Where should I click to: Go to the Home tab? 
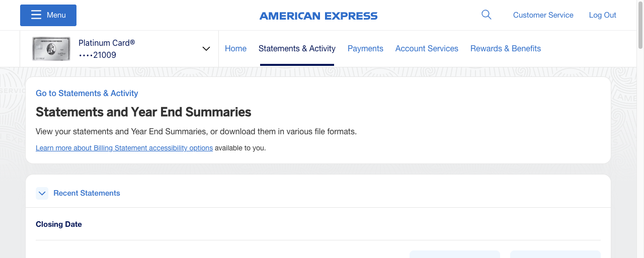[235, 49]
